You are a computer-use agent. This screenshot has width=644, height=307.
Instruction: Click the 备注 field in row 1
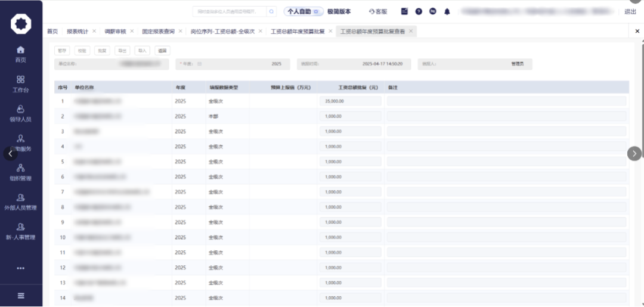[506, 101]
